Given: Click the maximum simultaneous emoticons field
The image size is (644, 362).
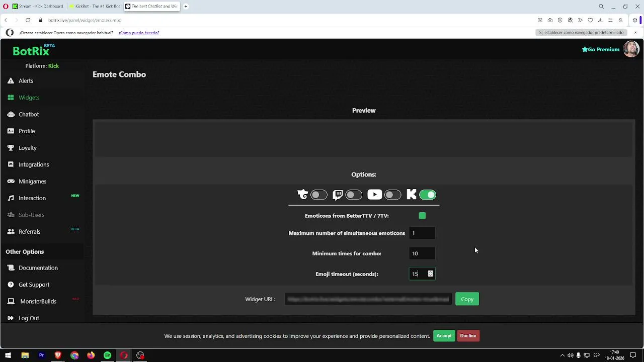Looking at the screenshot, I should [x=422, y=233].
